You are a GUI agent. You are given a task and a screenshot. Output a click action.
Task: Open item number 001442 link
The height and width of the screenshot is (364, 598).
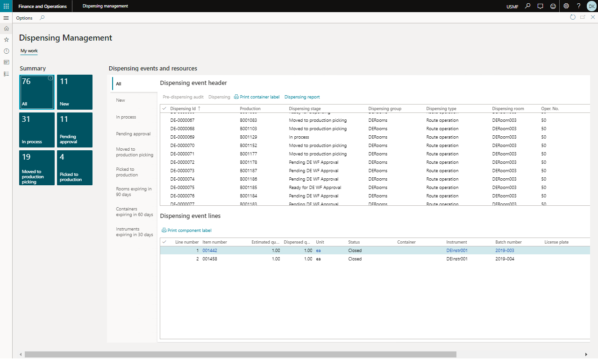coord(210,251)
